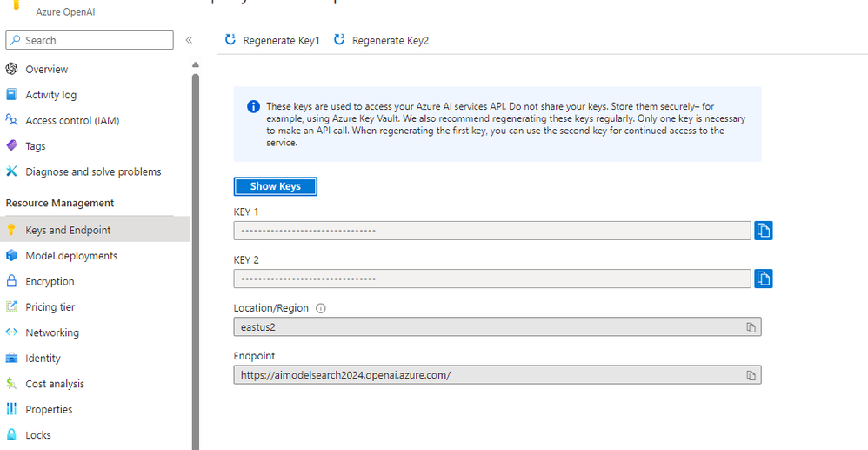Click the KEY 2 label

pos(246,260)
